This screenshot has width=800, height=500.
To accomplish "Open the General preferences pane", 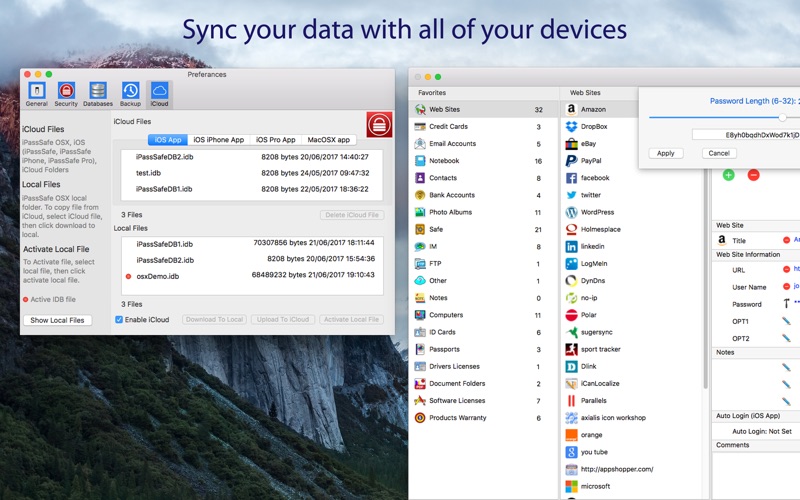I will (37, 94).
